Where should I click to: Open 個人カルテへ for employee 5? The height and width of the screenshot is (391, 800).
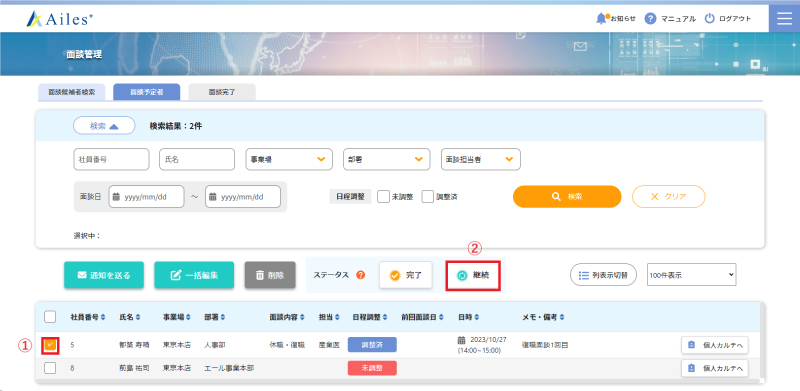715,345
